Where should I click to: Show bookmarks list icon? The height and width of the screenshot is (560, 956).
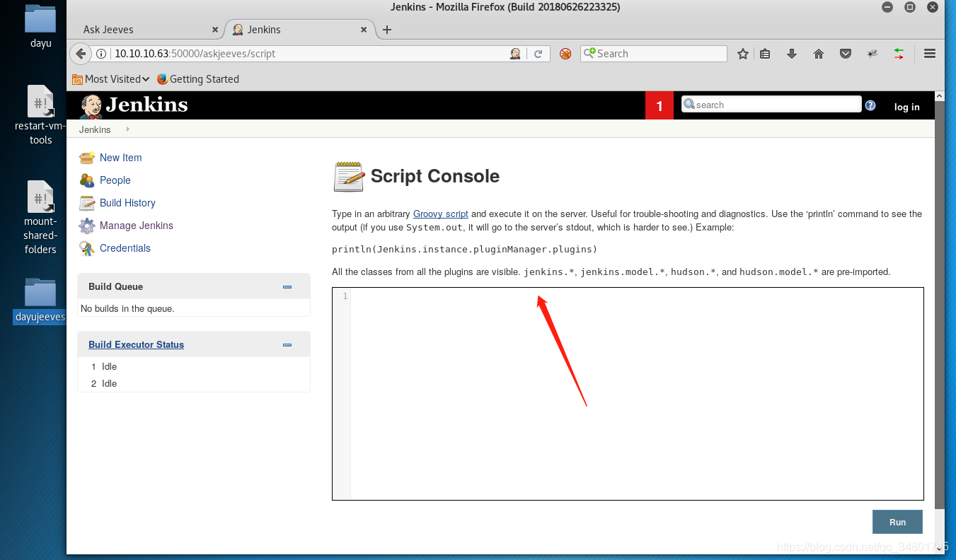point(765,54)
